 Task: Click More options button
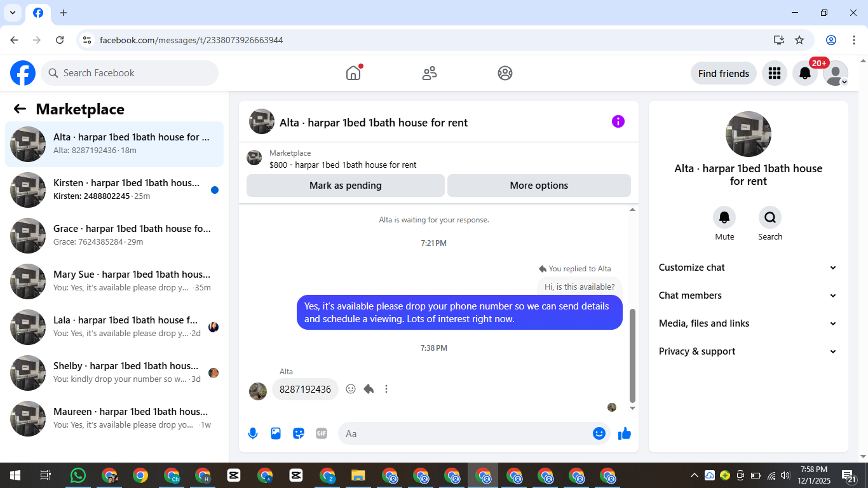pos(539,186)
